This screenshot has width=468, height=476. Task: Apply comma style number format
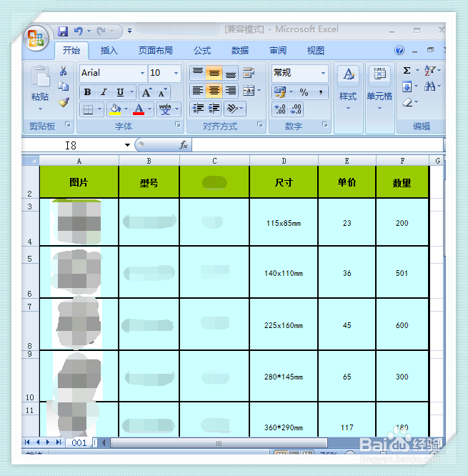click(320, 92)
